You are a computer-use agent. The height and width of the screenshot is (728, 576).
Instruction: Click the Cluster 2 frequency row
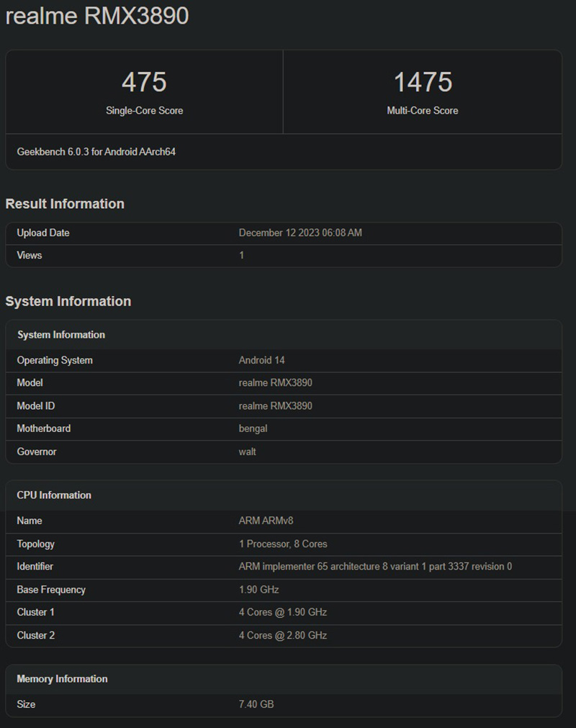point(144,635)
